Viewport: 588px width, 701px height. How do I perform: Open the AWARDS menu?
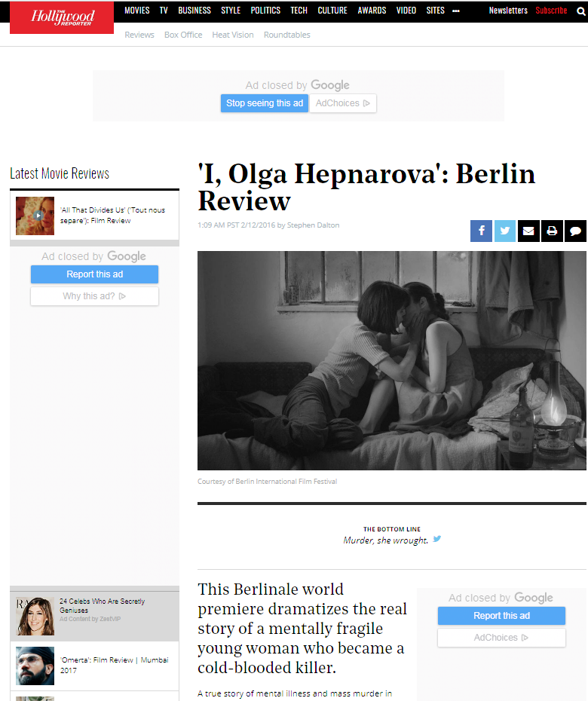pos(372,11)
